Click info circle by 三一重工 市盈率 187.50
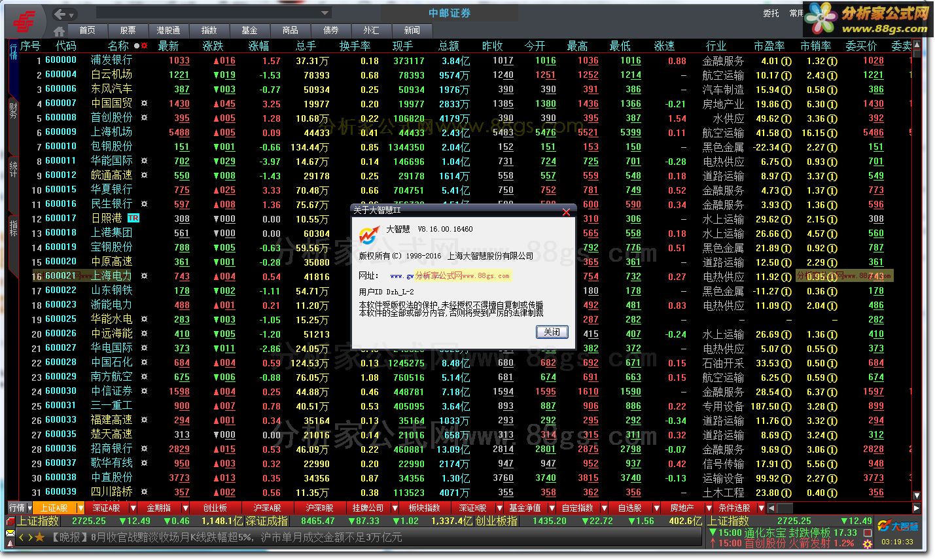 [786, 406]
